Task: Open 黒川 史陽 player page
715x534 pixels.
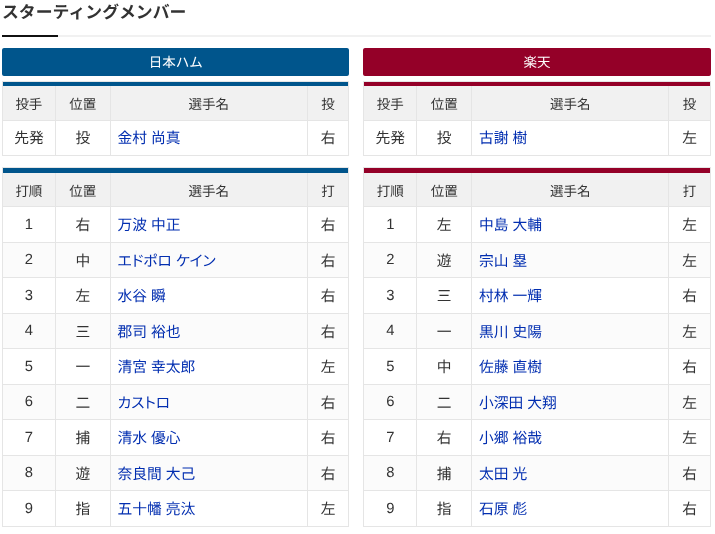Action: click(510, 331)
